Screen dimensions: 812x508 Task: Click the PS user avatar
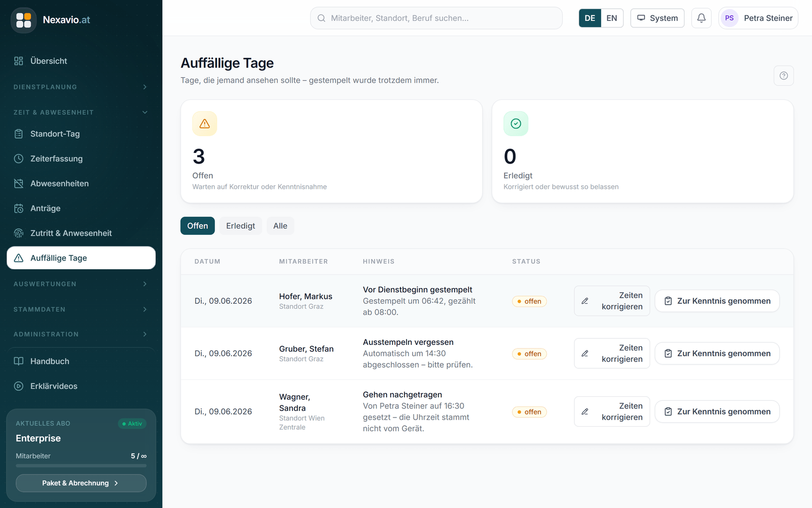pos(729,18)
